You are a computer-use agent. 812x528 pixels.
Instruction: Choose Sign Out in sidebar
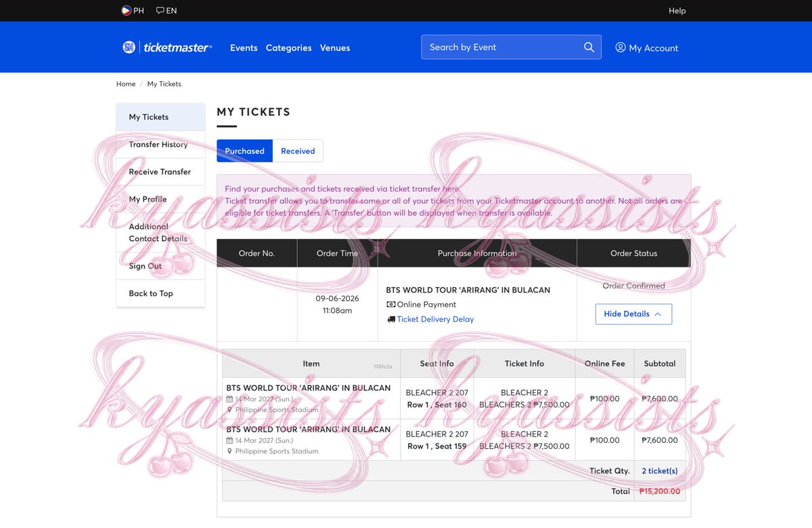click(x=160, y=266)
